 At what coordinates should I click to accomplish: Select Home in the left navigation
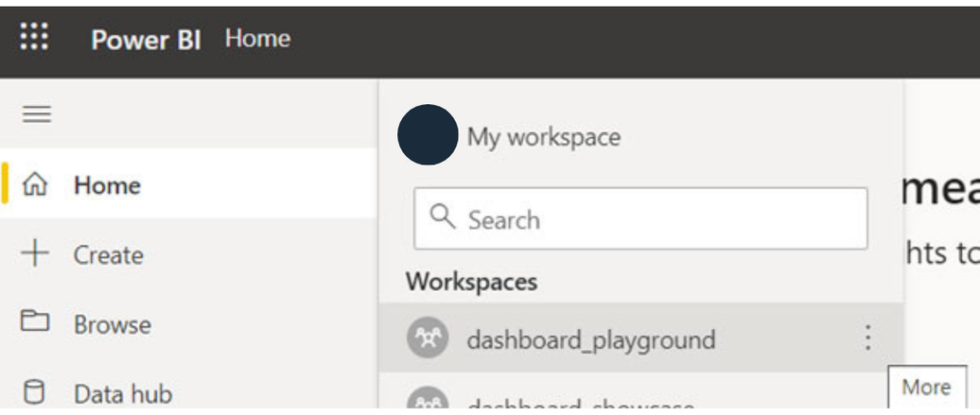tap(107, 186)
